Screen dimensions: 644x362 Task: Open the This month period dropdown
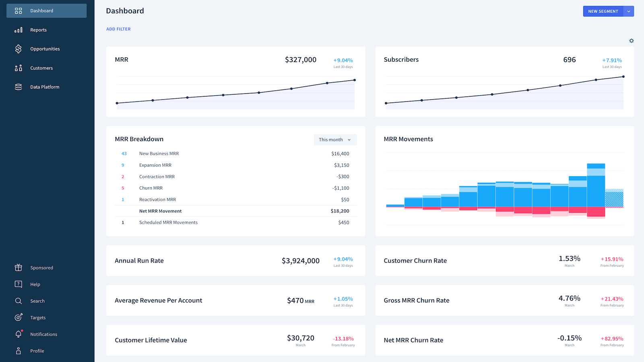335,140
